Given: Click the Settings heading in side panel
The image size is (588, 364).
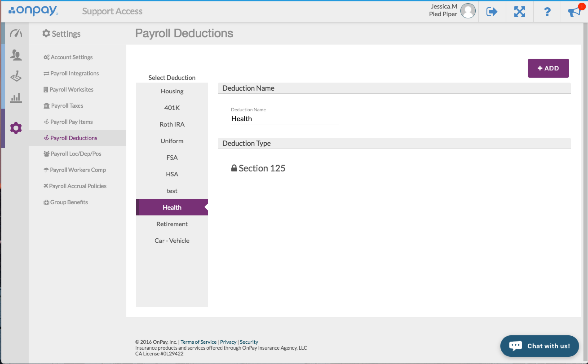Looking at the screenshot, I should [61, 34].
